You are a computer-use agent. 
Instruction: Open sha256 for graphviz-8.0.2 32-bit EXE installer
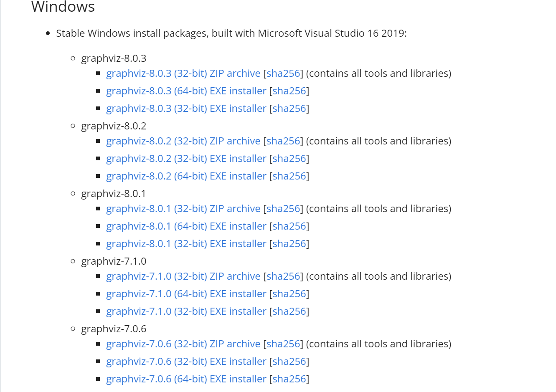289,159
